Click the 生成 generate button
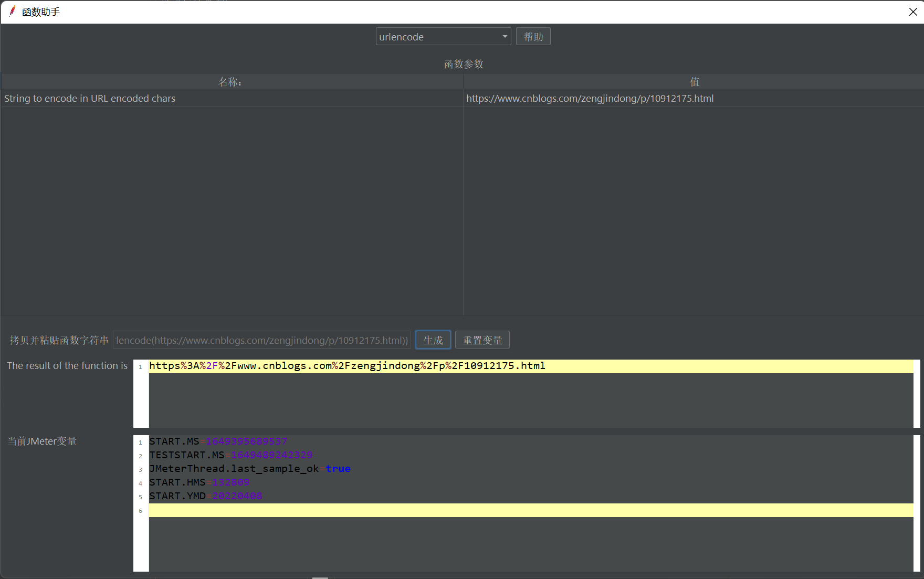The height and width of the screenshot is (579, 924). [433, 340]
